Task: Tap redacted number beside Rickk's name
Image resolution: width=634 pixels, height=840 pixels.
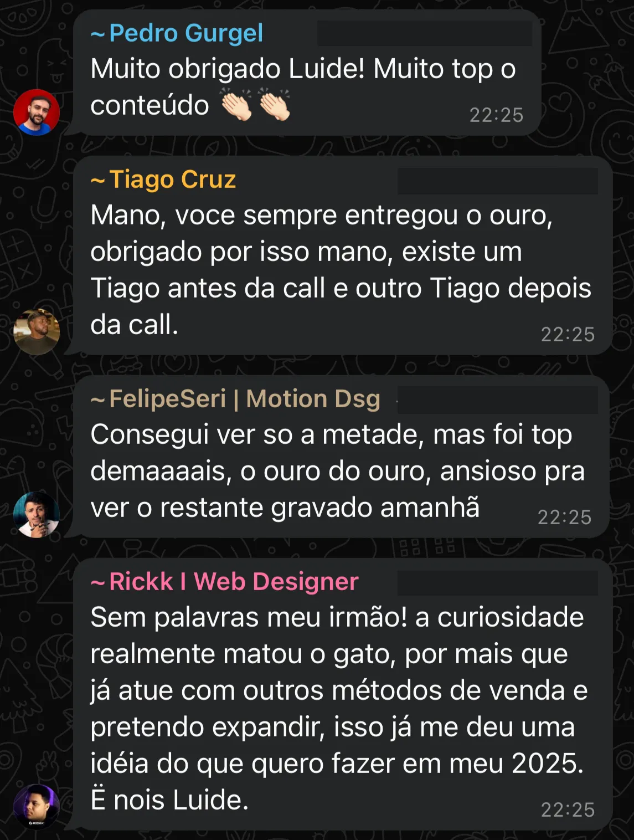Action: (x=498, y=583)
